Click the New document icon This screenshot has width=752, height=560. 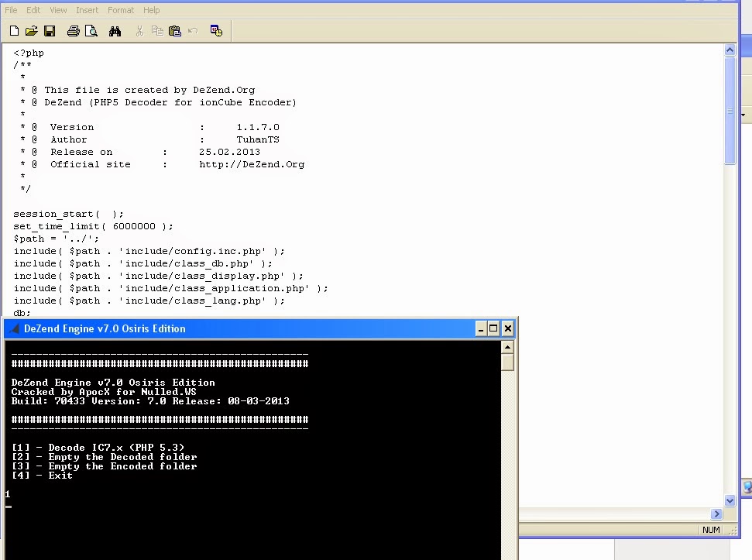tap(15, 31)
